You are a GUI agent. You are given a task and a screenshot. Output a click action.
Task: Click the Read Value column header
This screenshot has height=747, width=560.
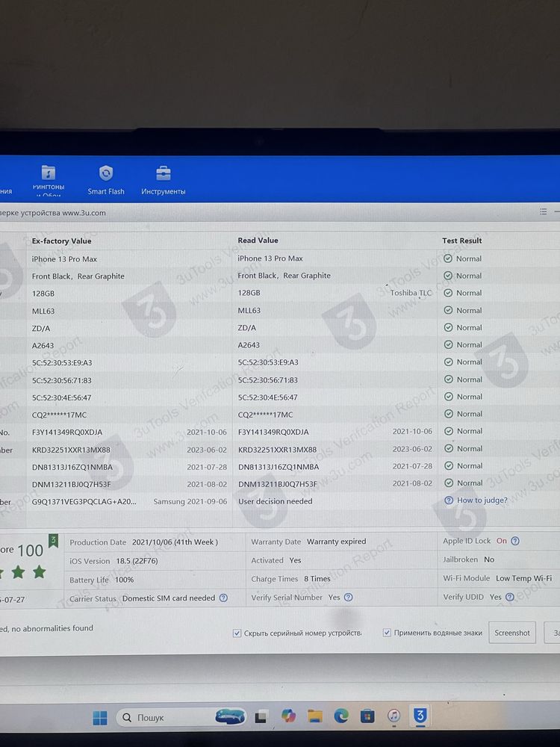[258, 240]
